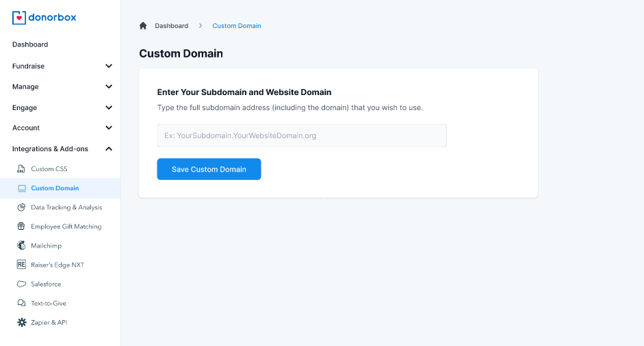Click the home icon in breadcrumb
644x346 pixels.
143,26
